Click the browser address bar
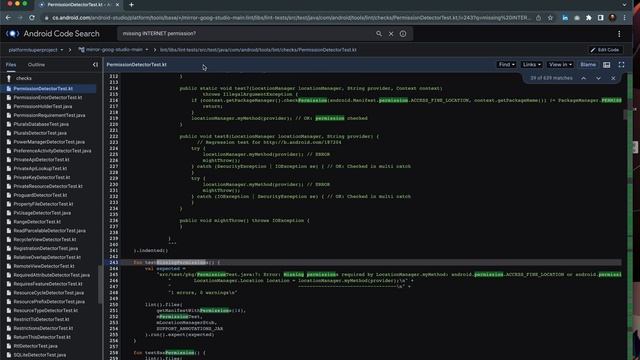Image resolution: width=640 pixels, height=360 pixels. 286,18
